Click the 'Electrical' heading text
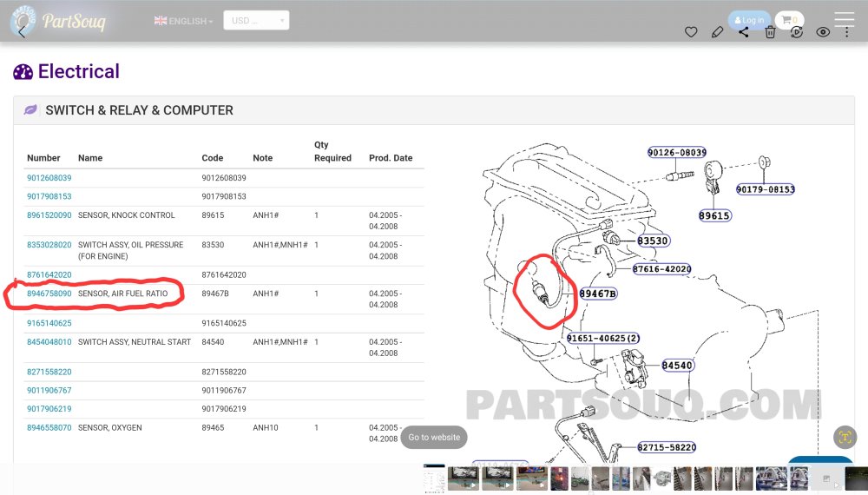Viewport: 868px width, 495px height. [79, 71]
